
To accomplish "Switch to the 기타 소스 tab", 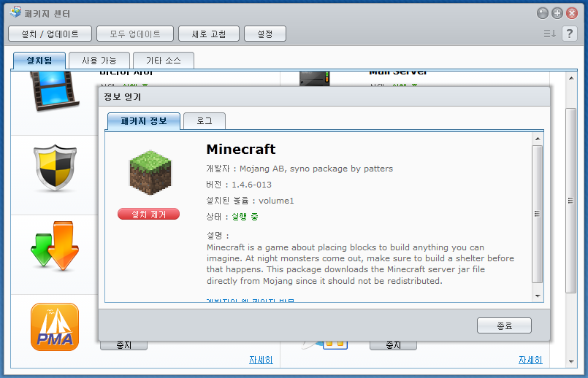I will point(164,61).
